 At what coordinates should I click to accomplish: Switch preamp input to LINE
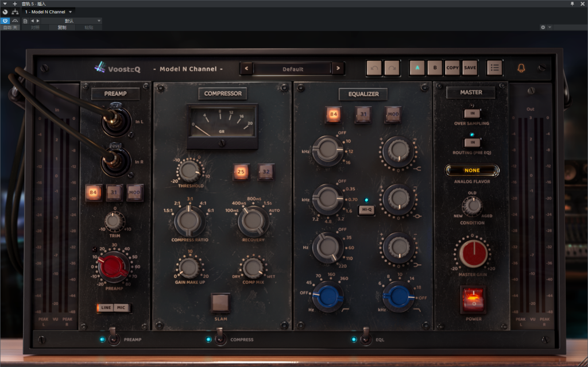106,308
